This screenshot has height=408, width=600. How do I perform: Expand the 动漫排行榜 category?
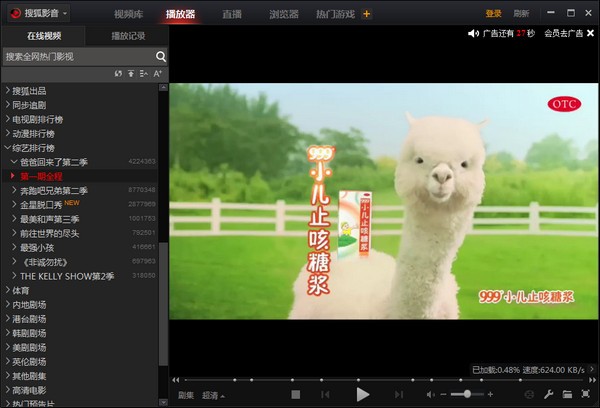(8, 133)
